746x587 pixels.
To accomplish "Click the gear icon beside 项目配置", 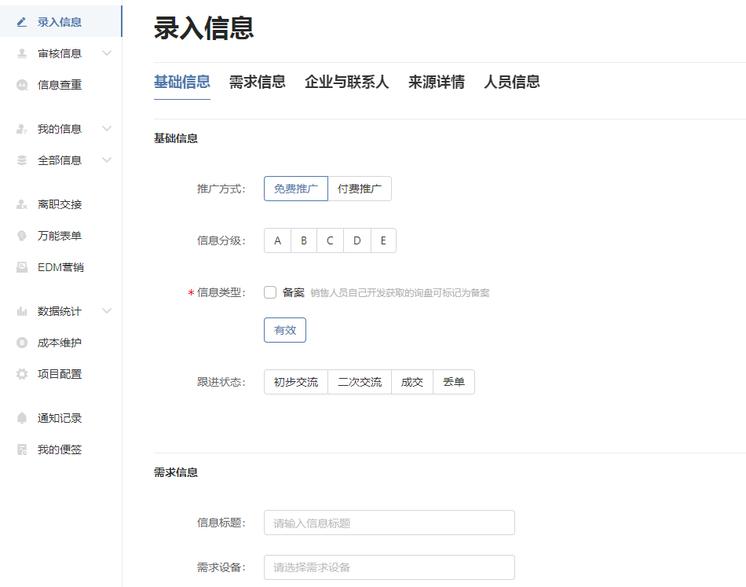I will pyautogui.click(x=21, y=374).
